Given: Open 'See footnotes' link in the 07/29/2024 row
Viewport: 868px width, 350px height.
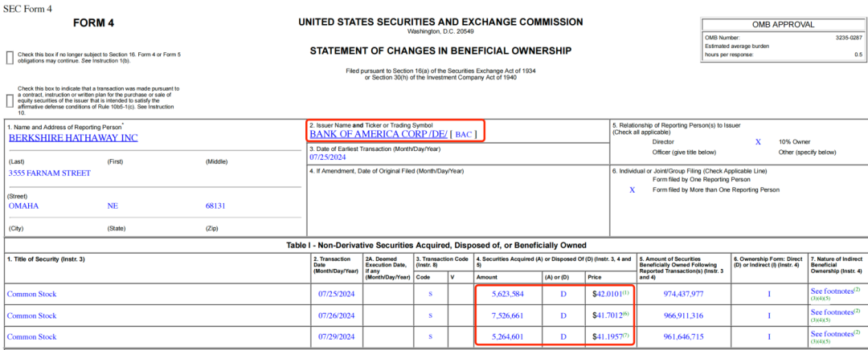Looking at the screenshot, I should pyautogui.click(x=832, y=333).
